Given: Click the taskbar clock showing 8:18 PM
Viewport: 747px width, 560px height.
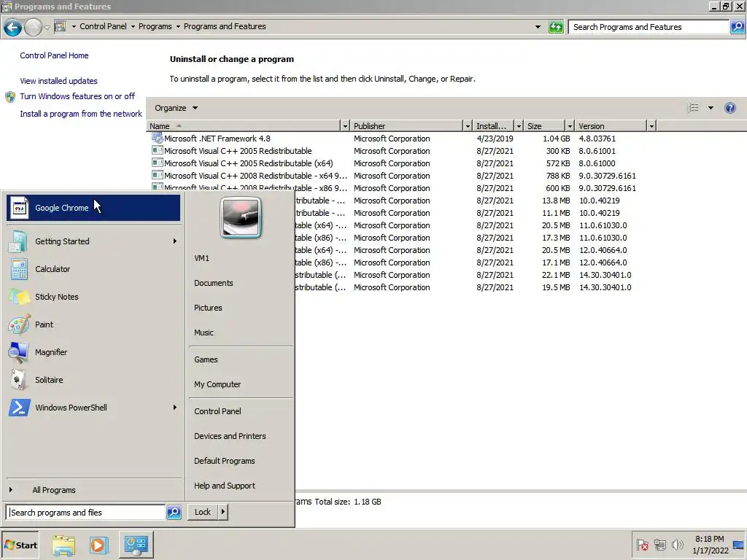Looking at the screenshot, I should pyautogui.click(x=710, y=545).
